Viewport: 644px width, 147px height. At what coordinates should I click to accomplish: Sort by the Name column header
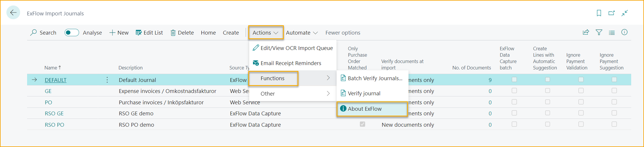51,68
